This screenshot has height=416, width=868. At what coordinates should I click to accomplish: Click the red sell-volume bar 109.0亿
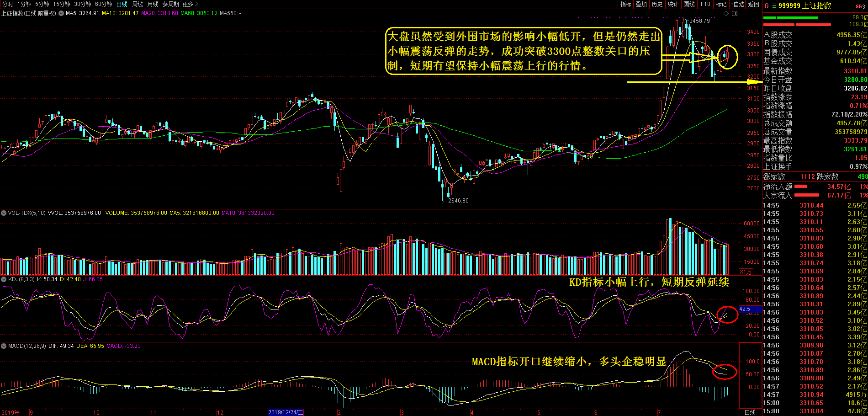pos(797,24)
